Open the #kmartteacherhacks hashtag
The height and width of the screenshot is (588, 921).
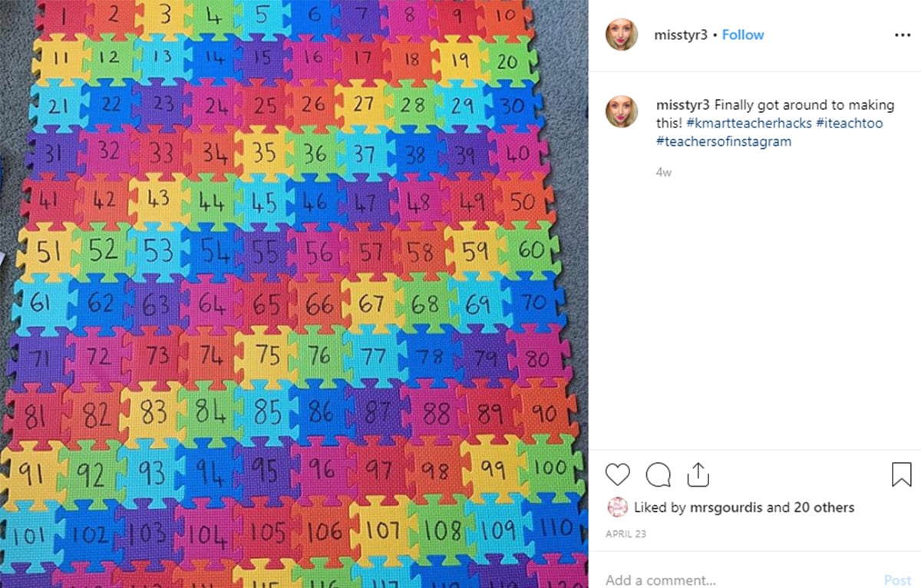coord(749,123)
